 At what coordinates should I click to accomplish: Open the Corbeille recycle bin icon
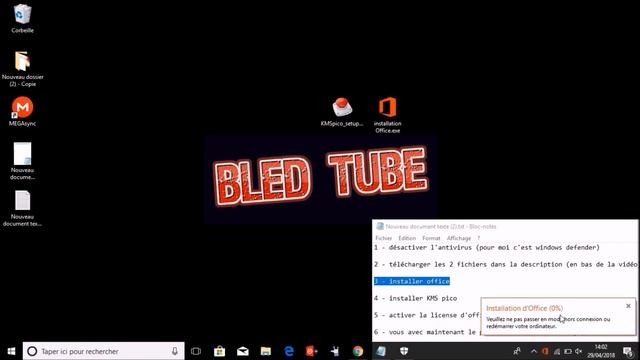point(22,18)
